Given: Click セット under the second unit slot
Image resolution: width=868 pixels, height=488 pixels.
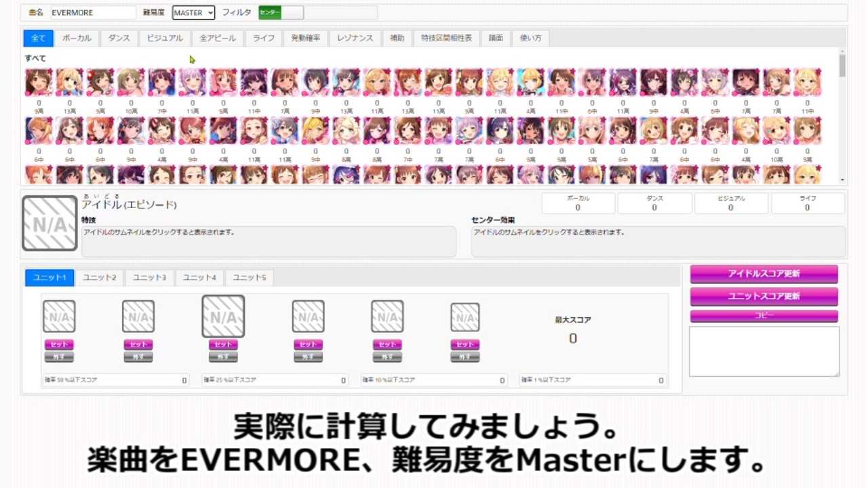Looking at the screenshot, I should (x=138, y=344).
